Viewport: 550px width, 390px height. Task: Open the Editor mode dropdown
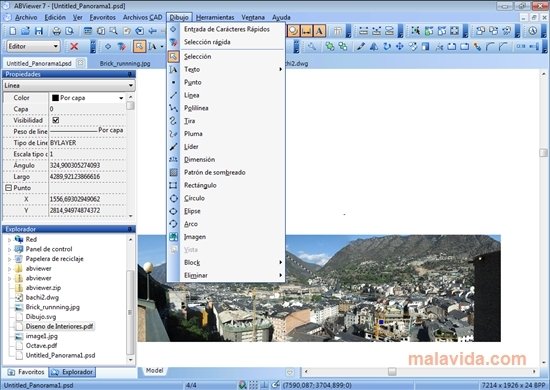33,46
